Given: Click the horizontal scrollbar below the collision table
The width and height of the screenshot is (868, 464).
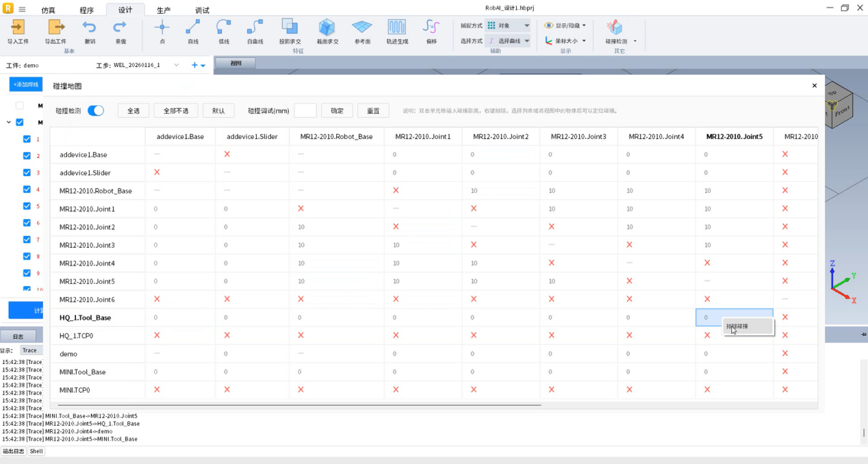Looking at the screenshot, I should (342, 405).
